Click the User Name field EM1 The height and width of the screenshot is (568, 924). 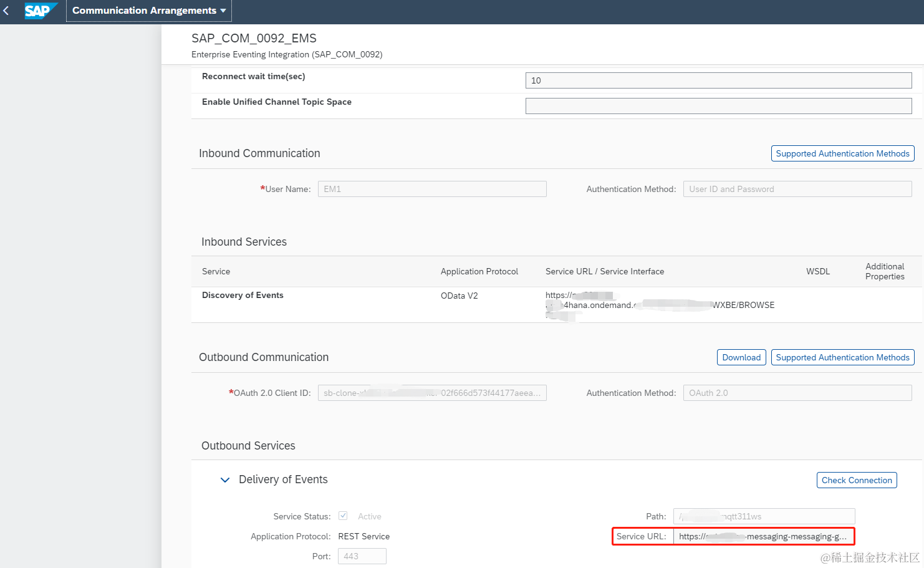pyautogui.click(x=432, y=189)
